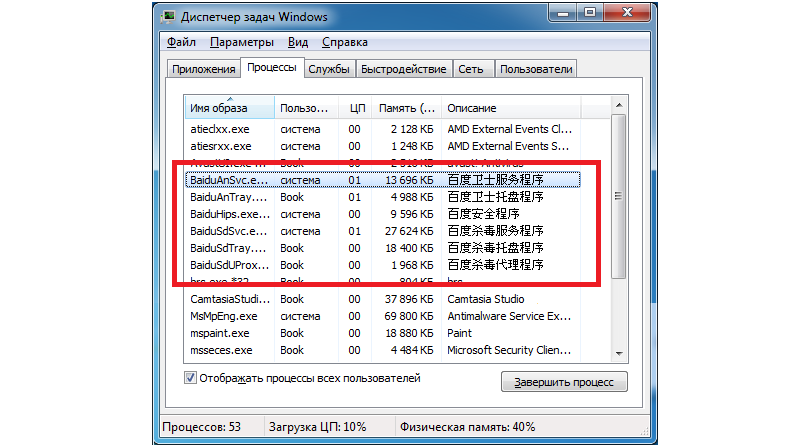Close the Диспетчер задач window

pyautogui.click(x=627, y=13)
